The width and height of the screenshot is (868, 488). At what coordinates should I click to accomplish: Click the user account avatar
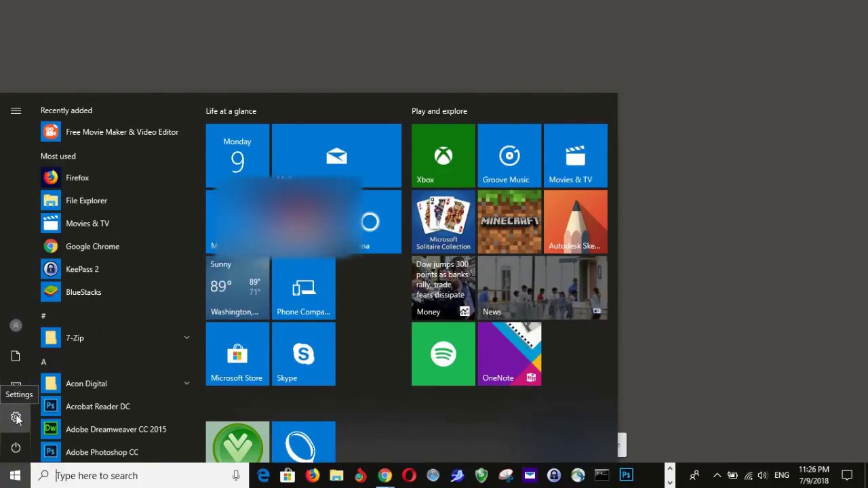[16, 325]
